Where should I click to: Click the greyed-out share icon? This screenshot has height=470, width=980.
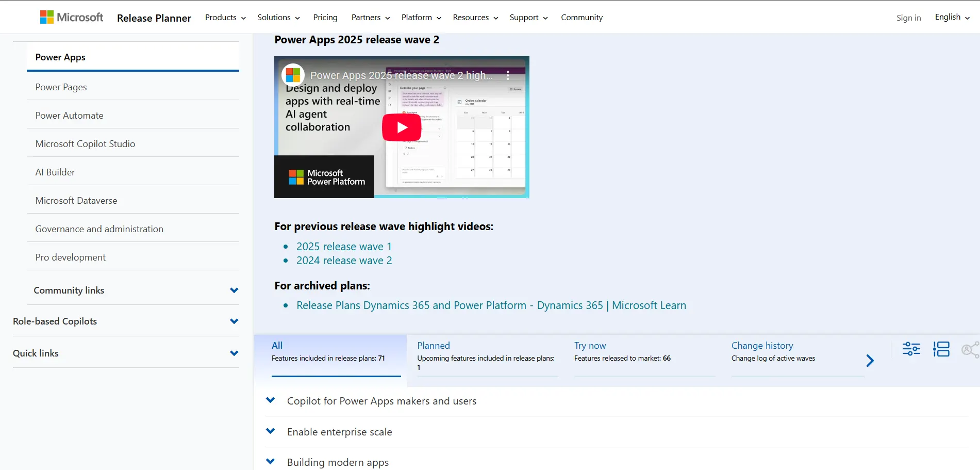[970, 350]
